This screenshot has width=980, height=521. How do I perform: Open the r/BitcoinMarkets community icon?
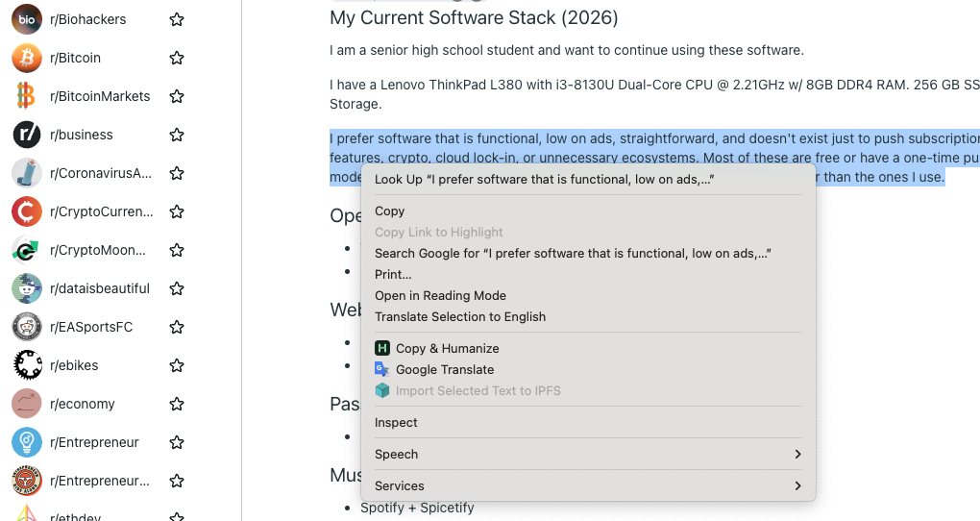coord(27,96)
